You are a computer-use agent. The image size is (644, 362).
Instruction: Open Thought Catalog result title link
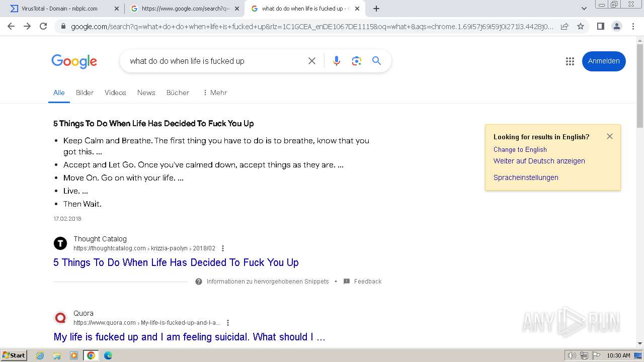pos(176,262)
